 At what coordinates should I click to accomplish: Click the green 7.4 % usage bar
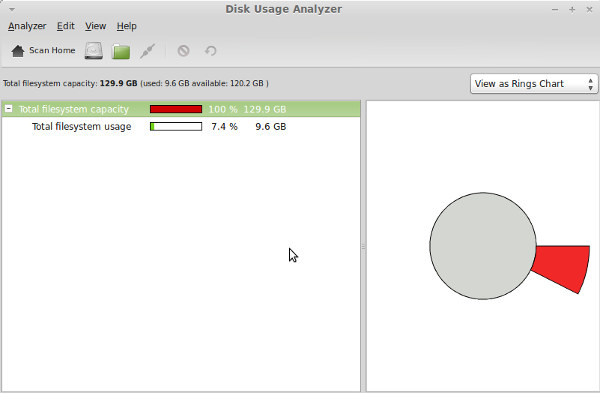click(x=176, y=126)
